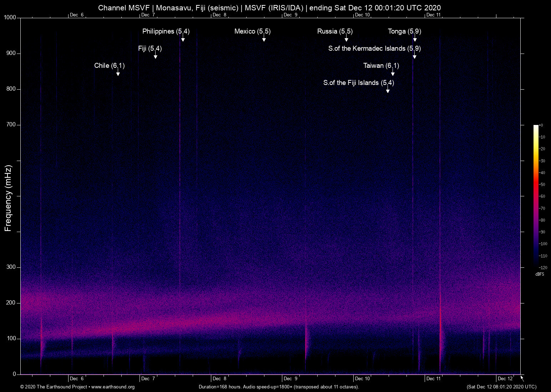The width and height of the screenshot is (551, 392).
Task: Click the Taiwan (6.1) event arrow
Action: coord(393,72)
